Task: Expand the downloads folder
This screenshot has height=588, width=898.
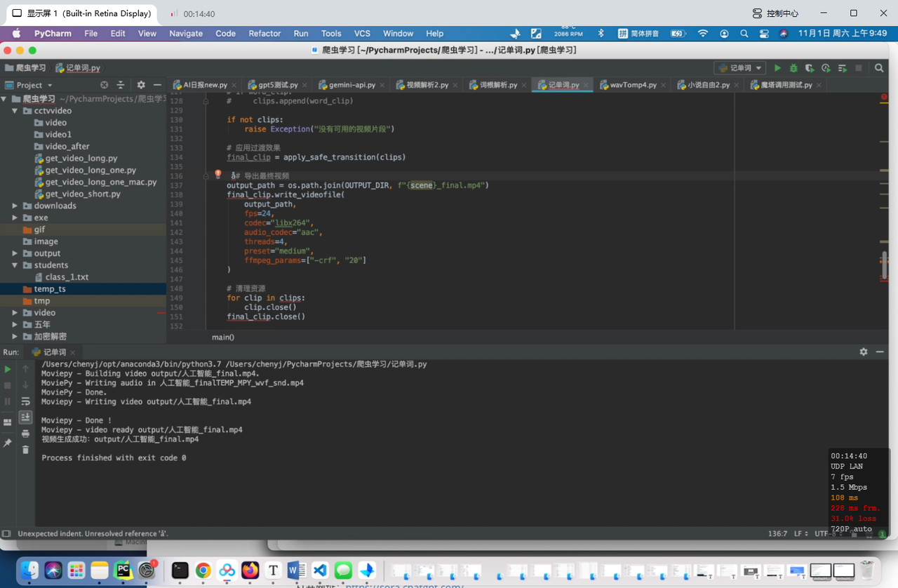Action: [x=15, y=206]
